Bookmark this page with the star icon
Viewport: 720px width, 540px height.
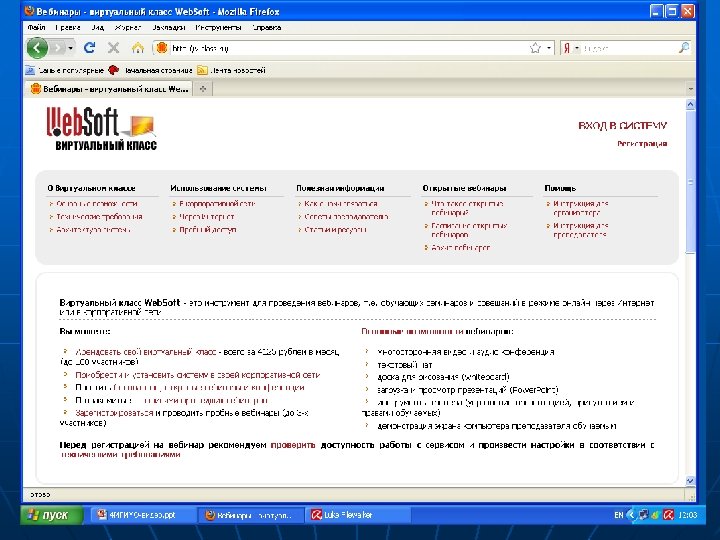click(x=535, y=48)
